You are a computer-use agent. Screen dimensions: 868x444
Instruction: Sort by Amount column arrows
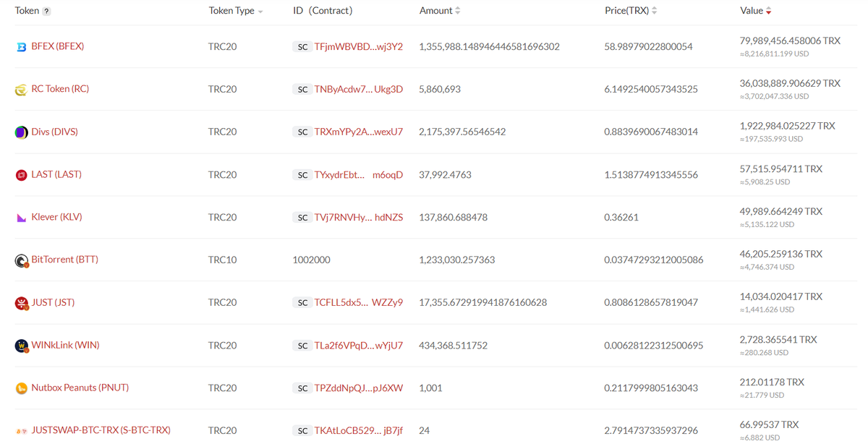pyautogui.click(x=458, y=11)
